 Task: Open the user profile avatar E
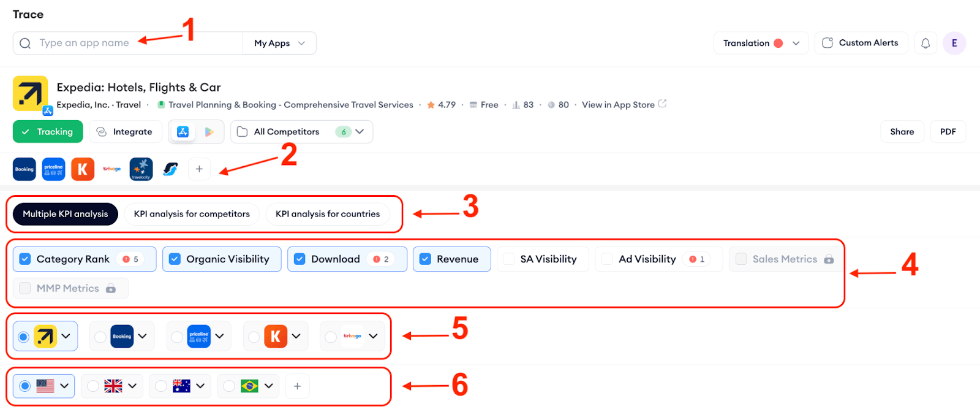point(954,43)
